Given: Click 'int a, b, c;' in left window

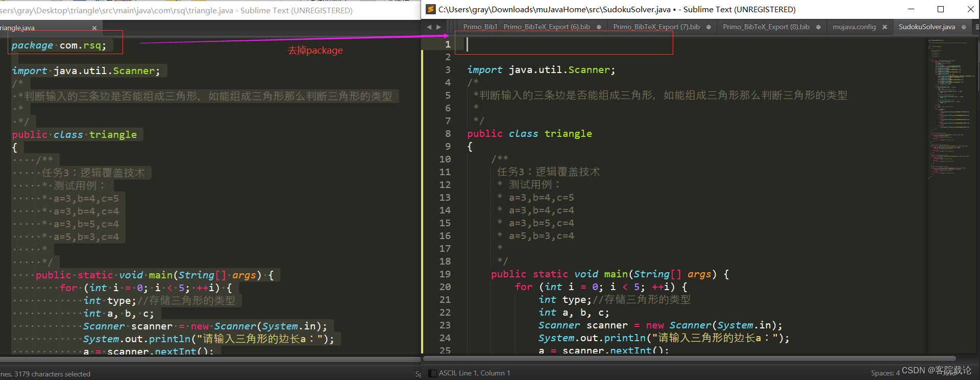Looking at the screenshot, I should (x=118, y=314).
